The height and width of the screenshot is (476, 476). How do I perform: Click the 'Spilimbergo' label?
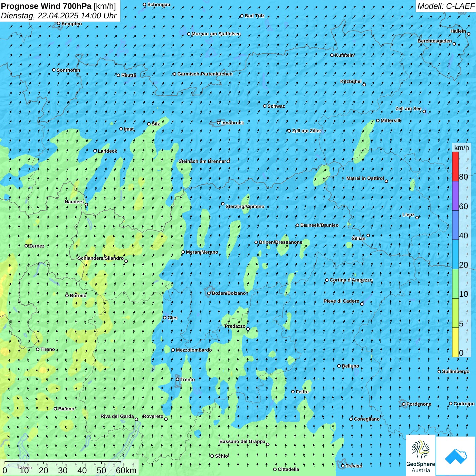pyautogui.click(x=456, y=371)
